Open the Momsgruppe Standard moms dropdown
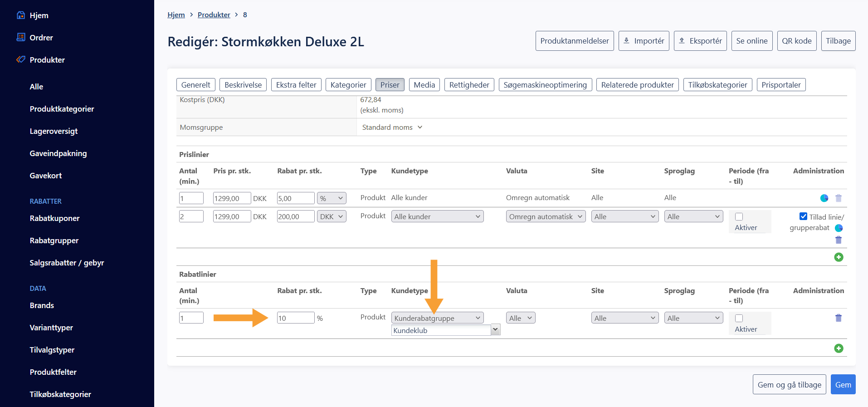The width and height of the screenshot is (868, 407). pos(392,127)
